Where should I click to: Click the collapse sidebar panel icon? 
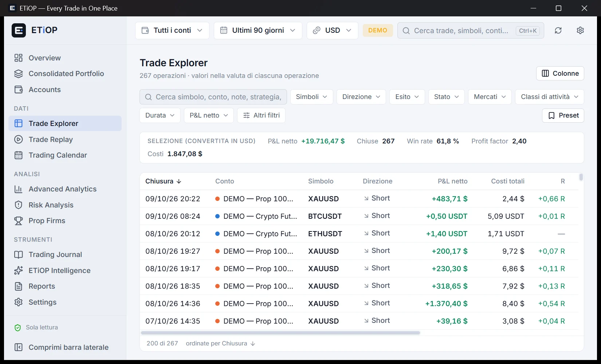(19, 347)
